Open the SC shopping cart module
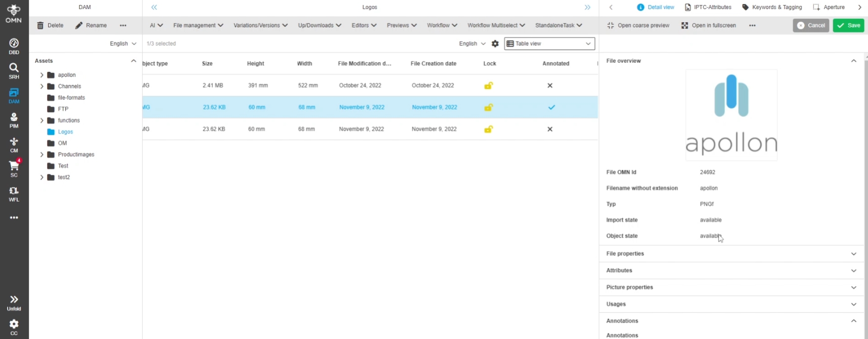 pyautogui.click(x=14, y=169)
